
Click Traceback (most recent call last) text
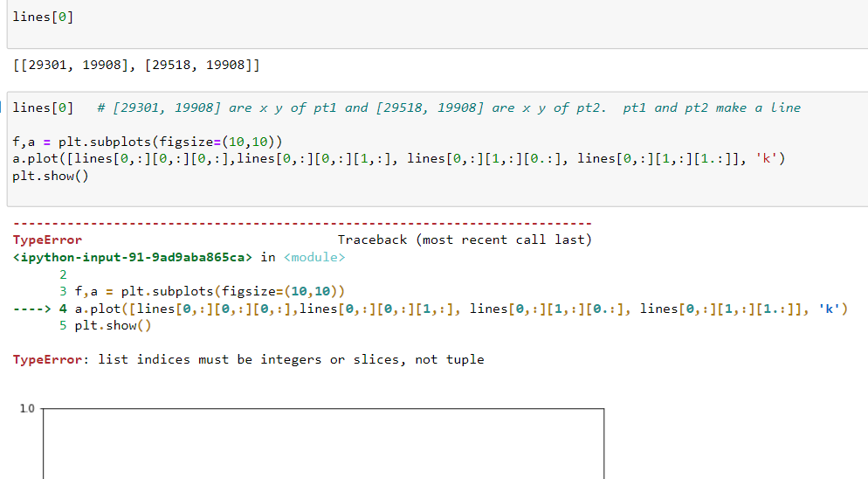tap(465, 240)
